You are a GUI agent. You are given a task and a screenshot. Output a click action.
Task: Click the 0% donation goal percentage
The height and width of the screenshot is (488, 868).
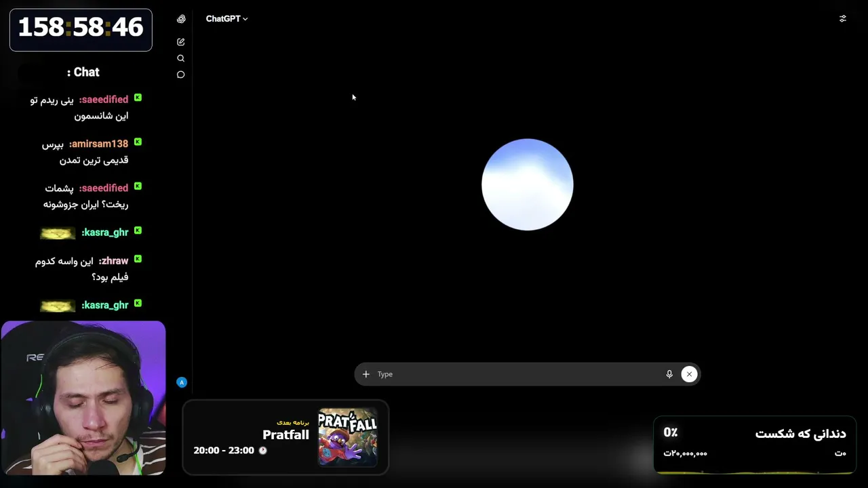(x=671, y=432)
